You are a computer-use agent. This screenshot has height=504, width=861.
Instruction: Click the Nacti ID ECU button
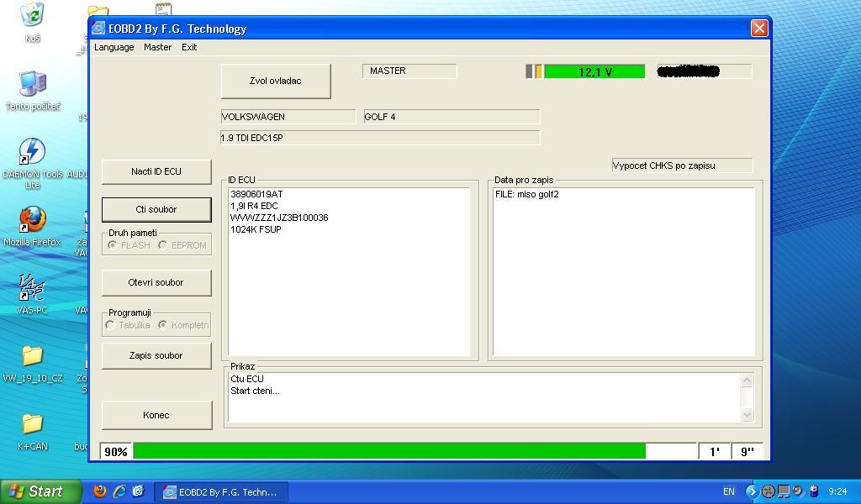click(x=156, y=171)
